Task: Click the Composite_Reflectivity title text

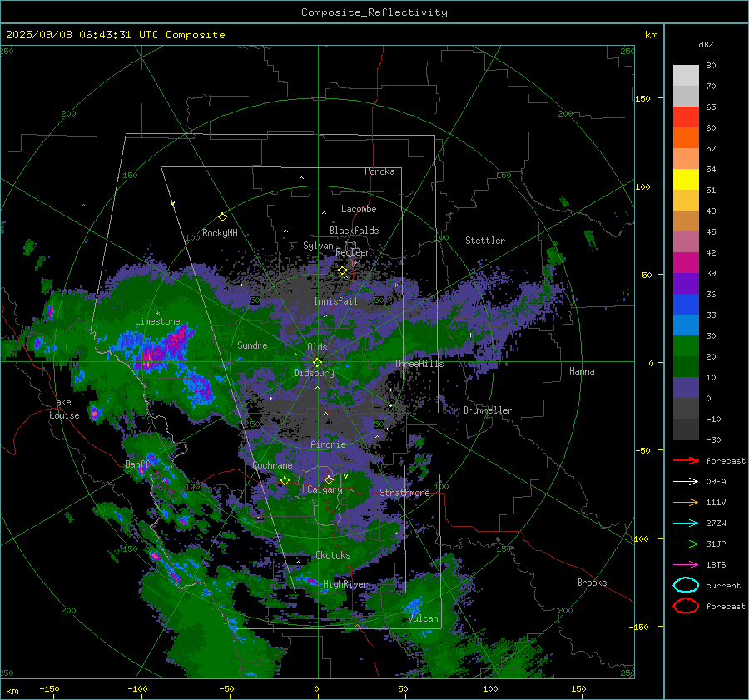Action: [x=374, y=12]
